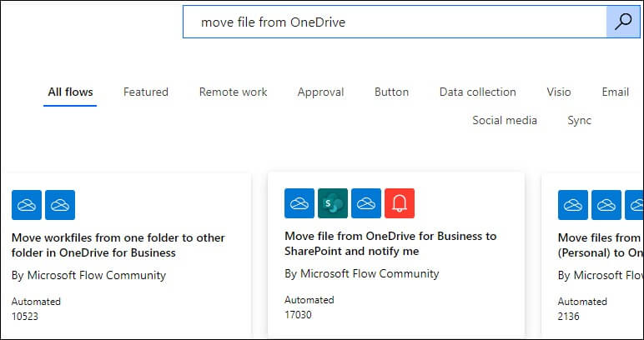Switch to the Social media tab
644x340 pixels.
(505, 120)
